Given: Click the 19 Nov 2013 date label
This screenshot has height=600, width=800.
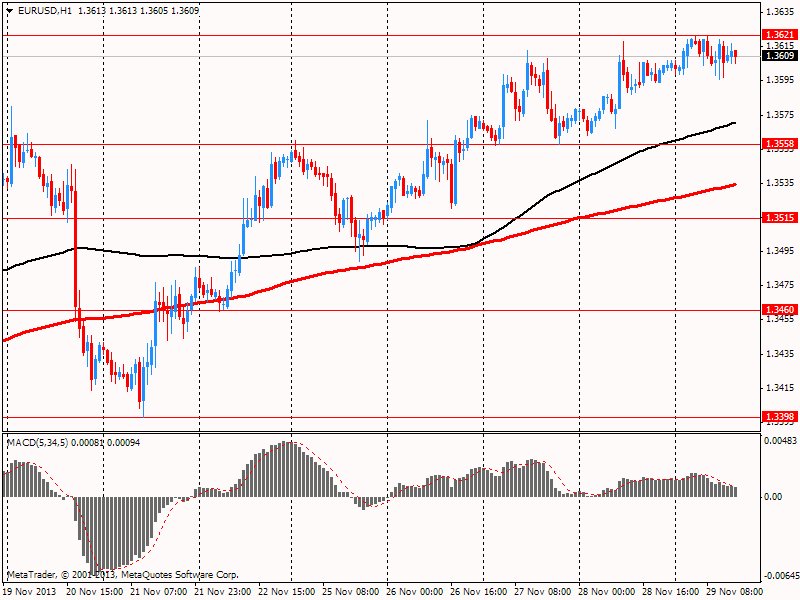Looking at the screenshot, I should tap(30, 592).
